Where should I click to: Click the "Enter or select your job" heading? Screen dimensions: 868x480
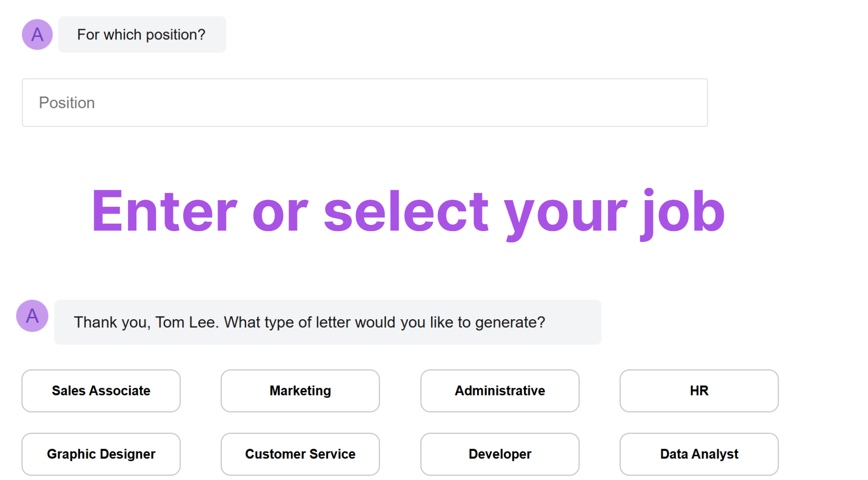(x=408, y=212)
